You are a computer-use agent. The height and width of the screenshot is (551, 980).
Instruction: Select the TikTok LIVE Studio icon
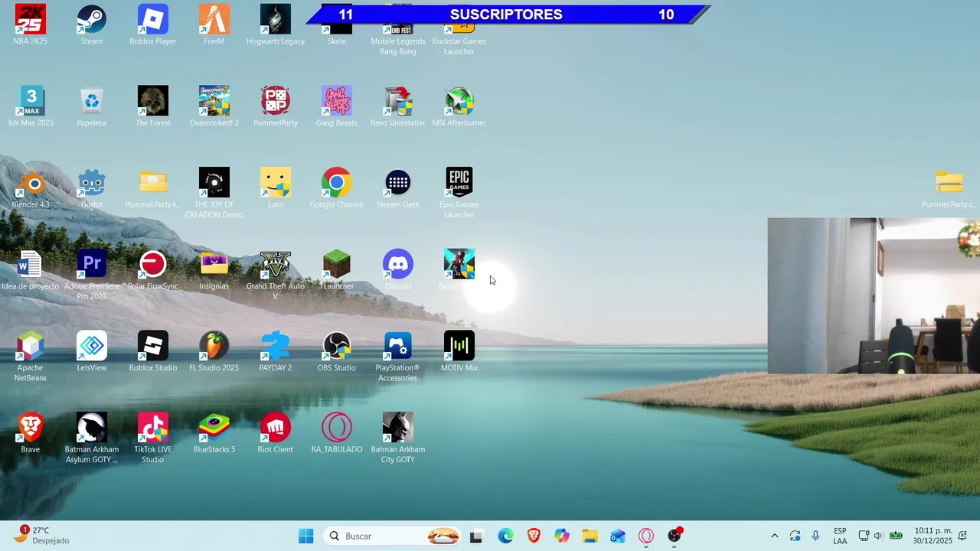[x=153, y=428]
